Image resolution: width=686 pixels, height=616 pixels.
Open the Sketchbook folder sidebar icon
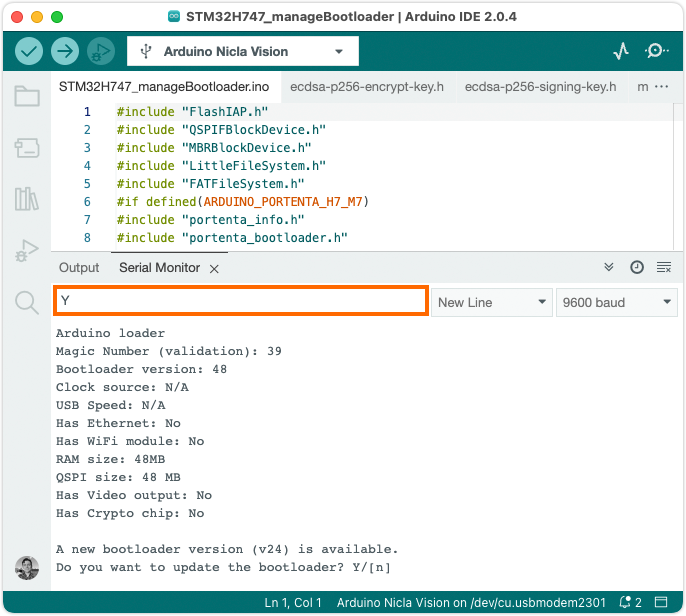(x=27, y=97)
